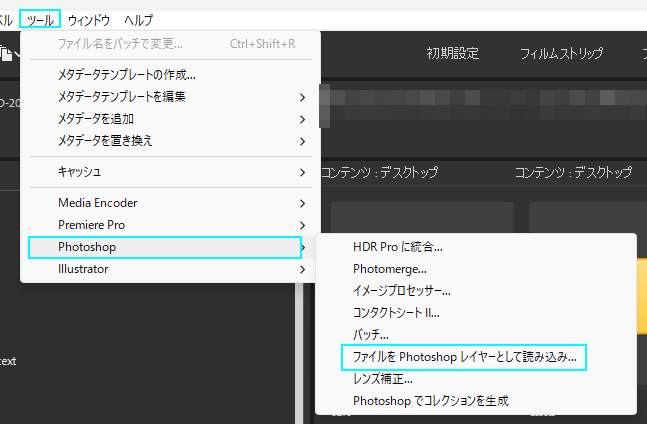The height and width of the screenshot is (424, 647).
Task: Select バッチ... in Photoshop submenu
Action: pos(476,334)
